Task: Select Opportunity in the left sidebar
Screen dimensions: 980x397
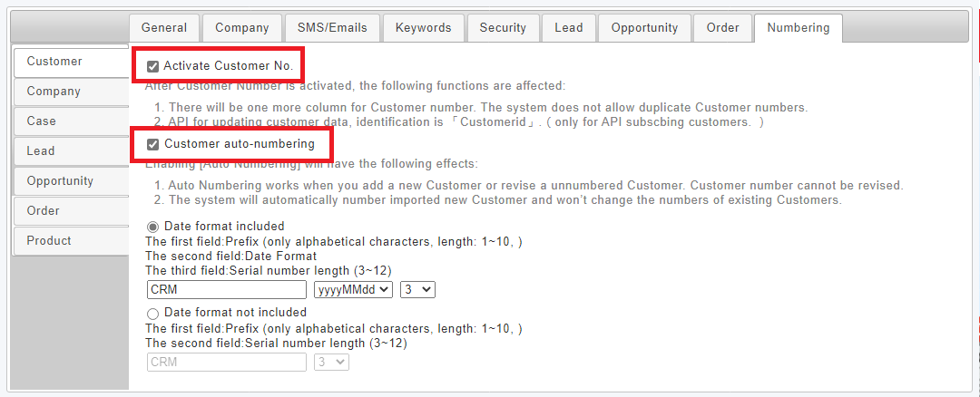Action: coord(69,181)
